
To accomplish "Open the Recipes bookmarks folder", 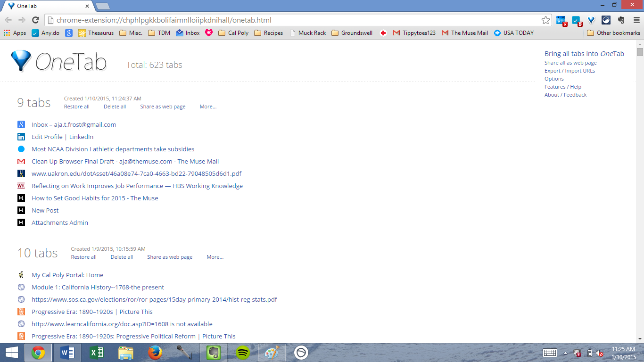I will pyautogui.click(x=269, y=33).
